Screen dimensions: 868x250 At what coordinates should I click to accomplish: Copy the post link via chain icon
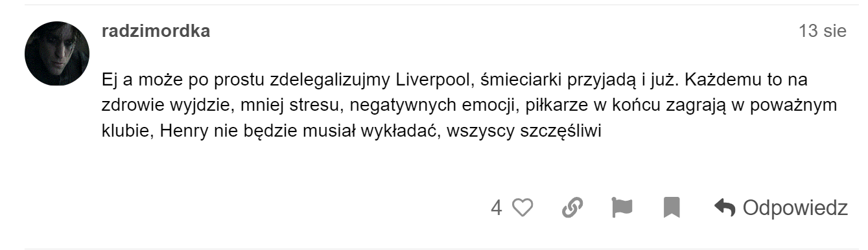(x=572, y=208)
